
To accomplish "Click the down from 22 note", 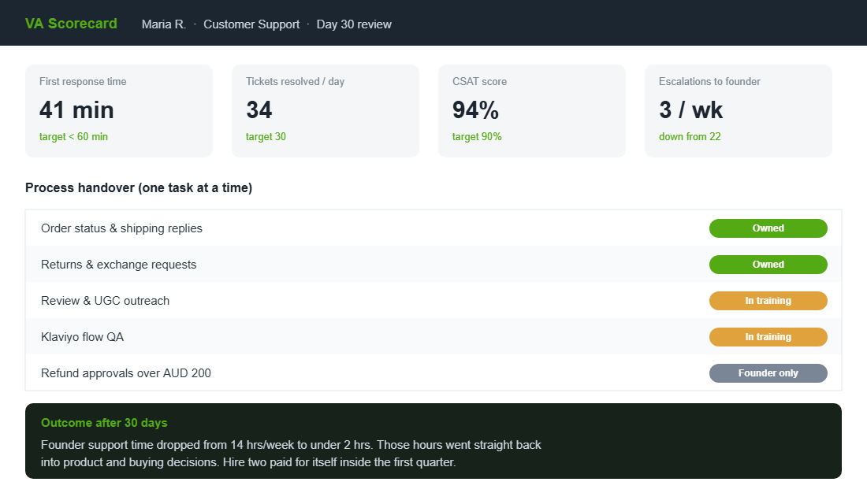I will [x=690, y=136].
